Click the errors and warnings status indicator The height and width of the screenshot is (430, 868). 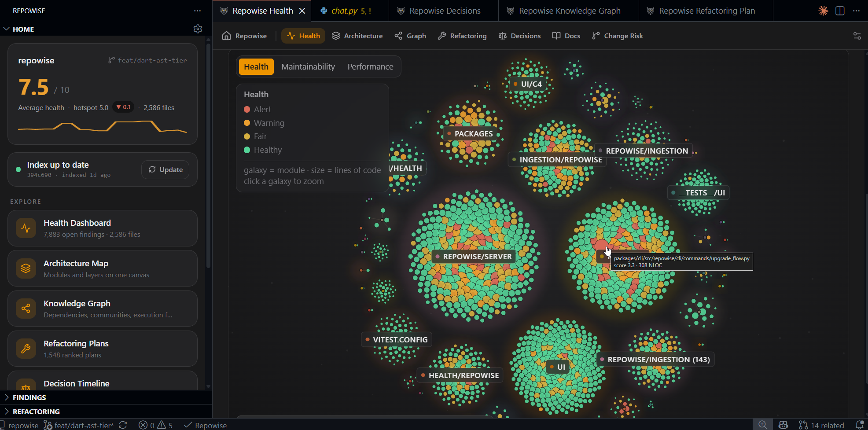click(x=156, y=425)
